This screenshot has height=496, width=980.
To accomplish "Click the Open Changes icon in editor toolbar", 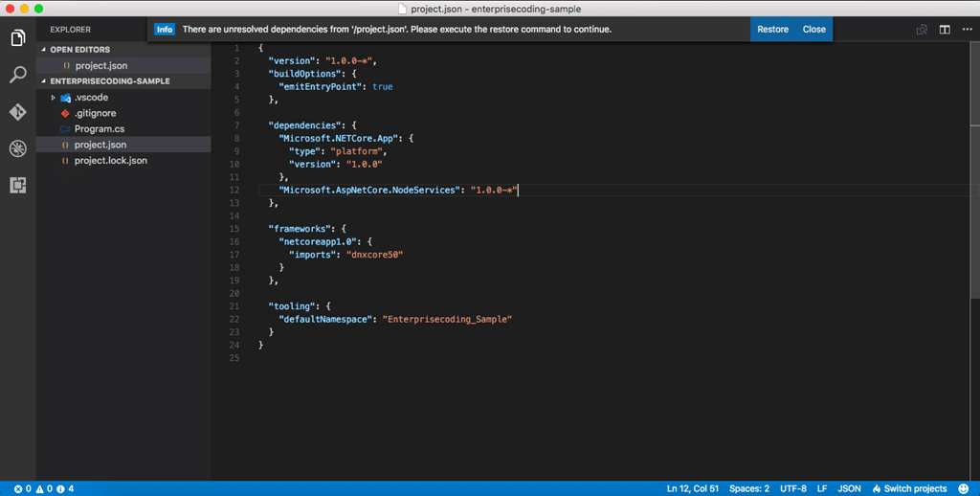I will point(922,30).
